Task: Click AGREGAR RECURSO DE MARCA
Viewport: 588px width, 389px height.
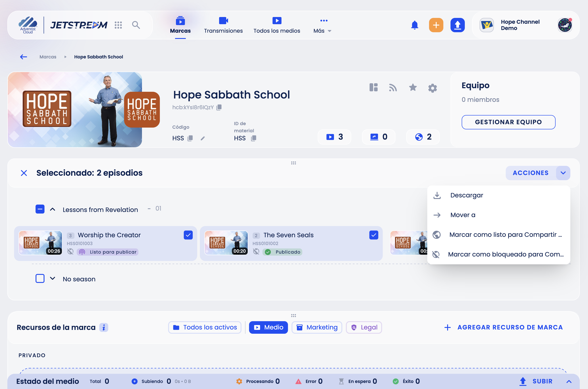Action: (x=503, y=327)
